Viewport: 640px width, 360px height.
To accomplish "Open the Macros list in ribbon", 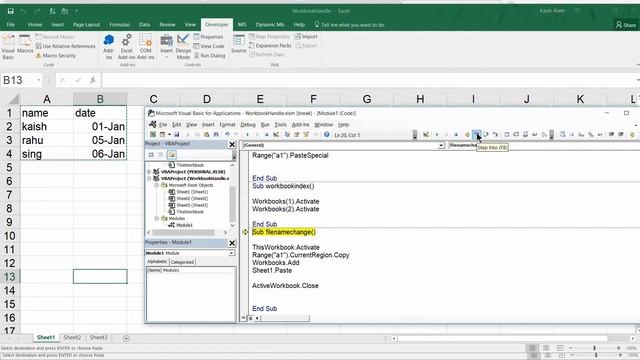I will coord(25,44).
